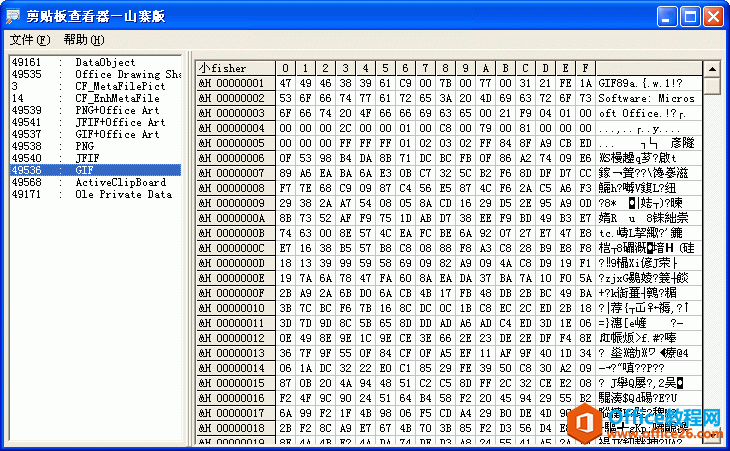
Task: Click hex byte 47 in row 00000001
Action: pyautogui.click(x=285, y=83)
